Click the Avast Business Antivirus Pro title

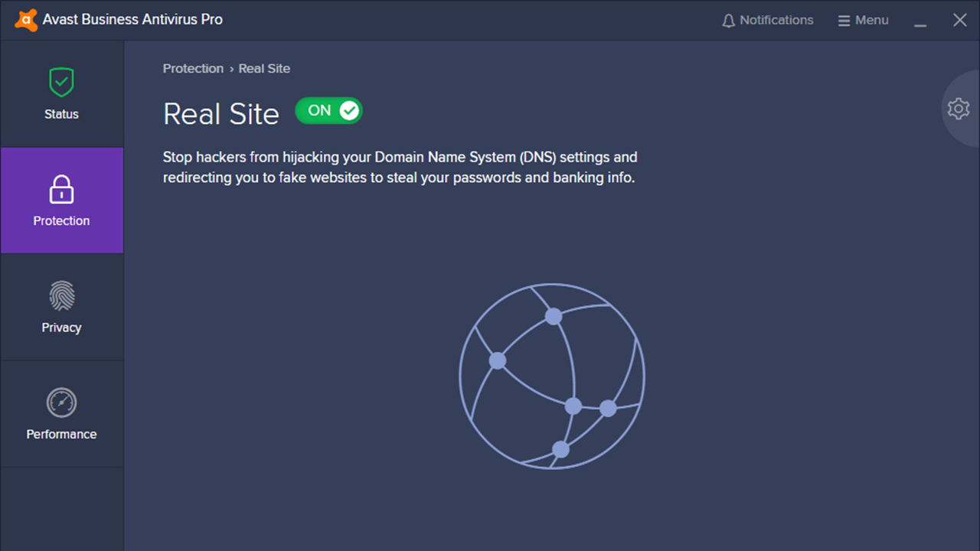pos(132,20)
